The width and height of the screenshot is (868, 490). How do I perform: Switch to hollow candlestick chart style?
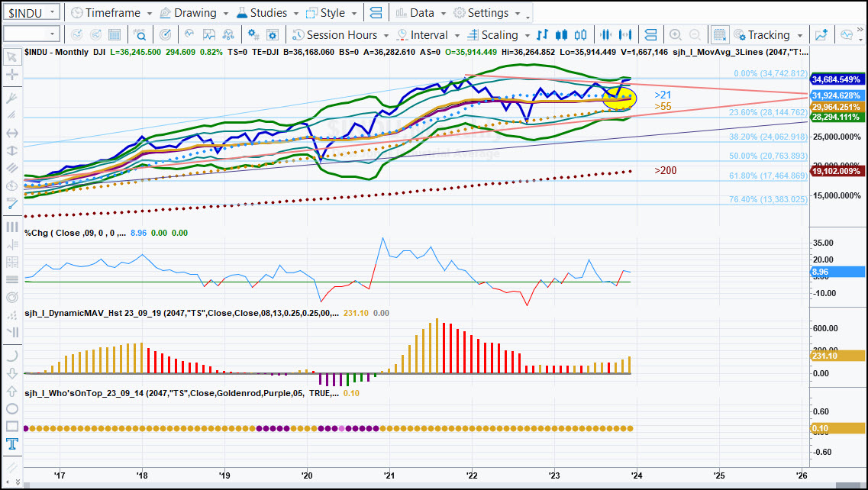[x=581, y=35]
